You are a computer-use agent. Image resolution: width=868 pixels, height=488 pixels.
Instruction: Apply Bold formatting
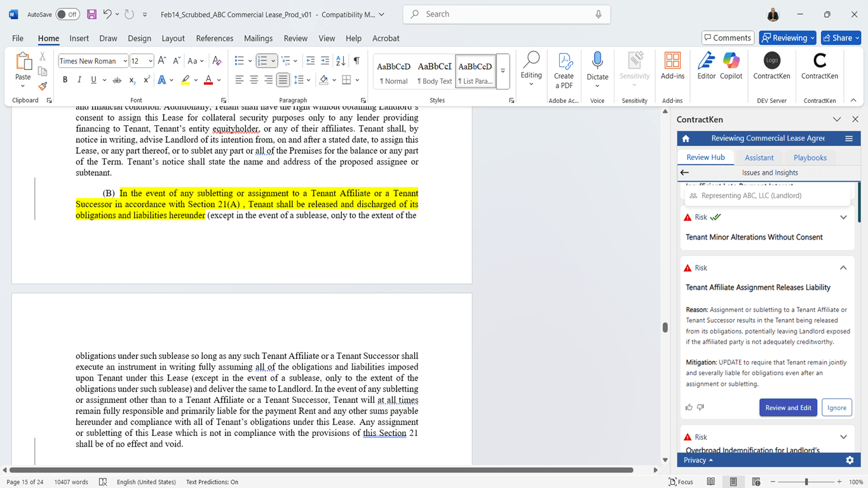(x=65, y=80)
